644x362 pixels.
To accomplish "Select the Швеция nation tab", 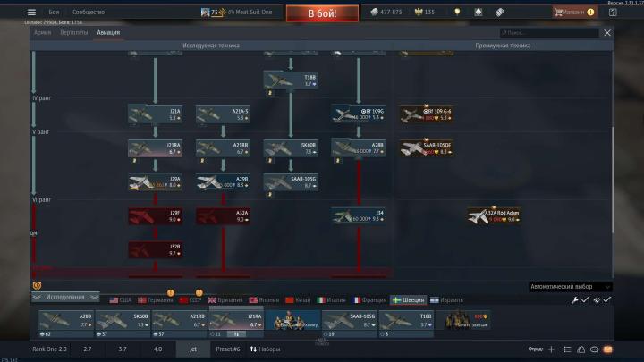I will [x=408, y=300].
